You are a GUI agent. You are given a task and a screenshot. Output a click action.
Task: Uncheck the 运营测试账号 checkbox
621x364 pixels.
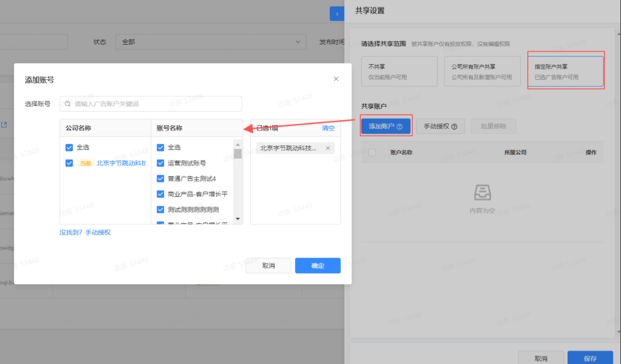[x=160, y=163]
